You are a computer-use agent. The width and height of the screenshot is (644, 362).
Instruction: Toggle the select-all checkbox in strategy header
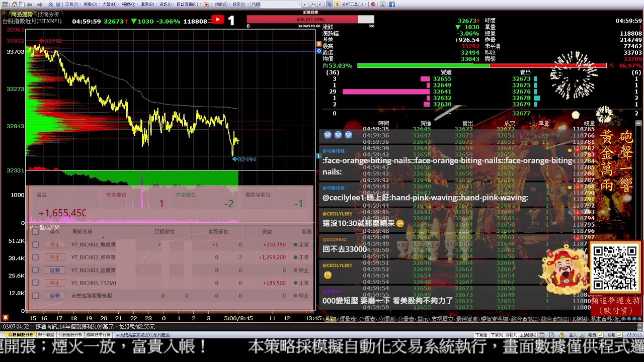point(35,232)
